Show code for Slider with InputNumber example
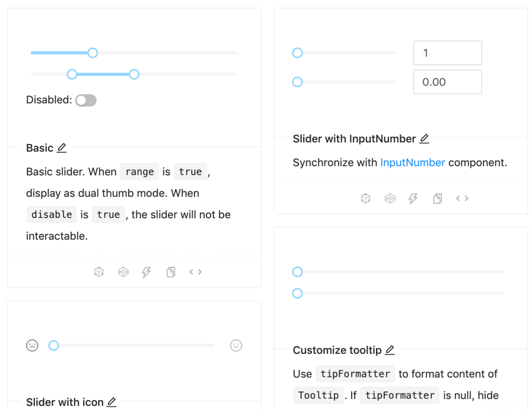Viewport: 532px width, 409px height. pyautogui.click(x=462, y=198)
